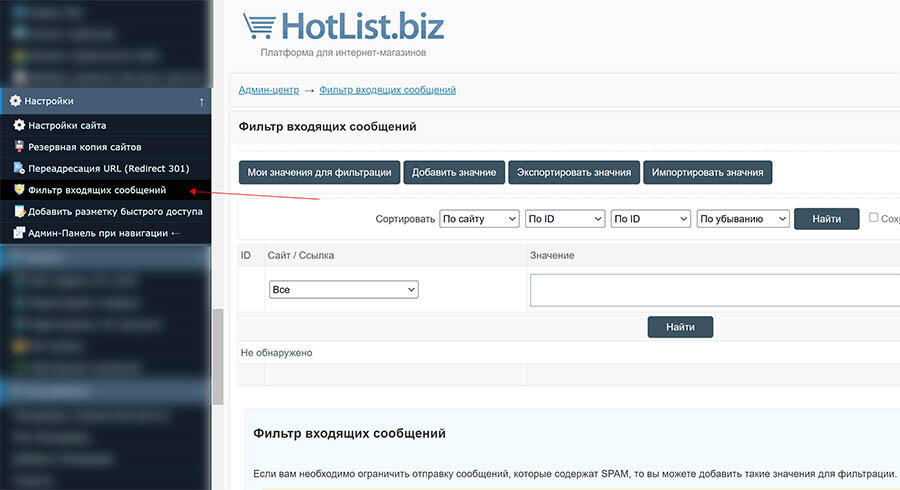Click the shield icon for Фильтр входящих сообщений

pyautogui.click(x=19, y=190)
